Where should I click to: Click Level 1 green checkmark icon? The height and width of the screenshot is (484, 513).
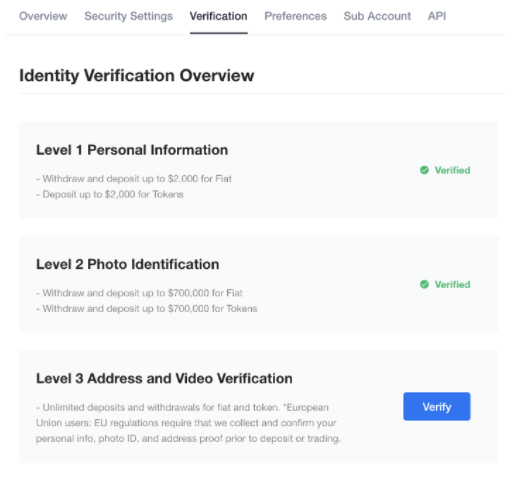pos(424,170)
